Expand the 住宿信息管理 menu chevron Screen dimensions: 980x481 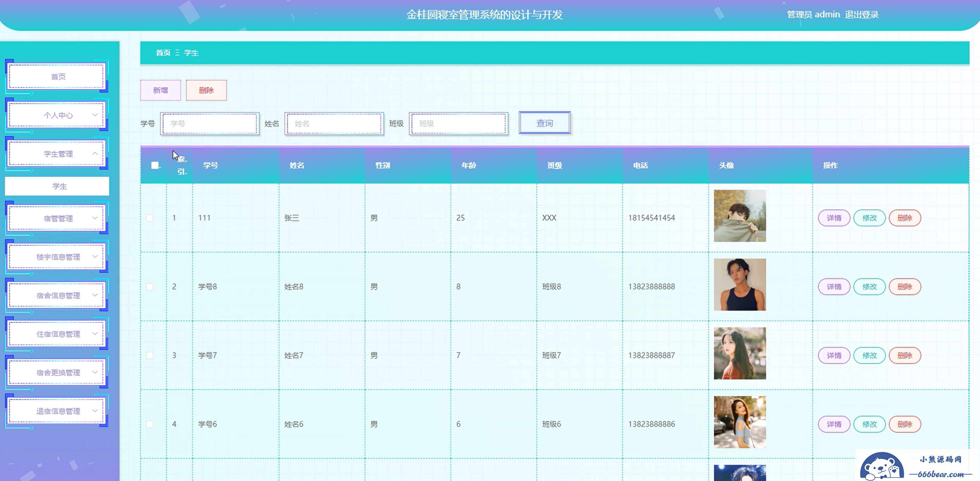95,334
